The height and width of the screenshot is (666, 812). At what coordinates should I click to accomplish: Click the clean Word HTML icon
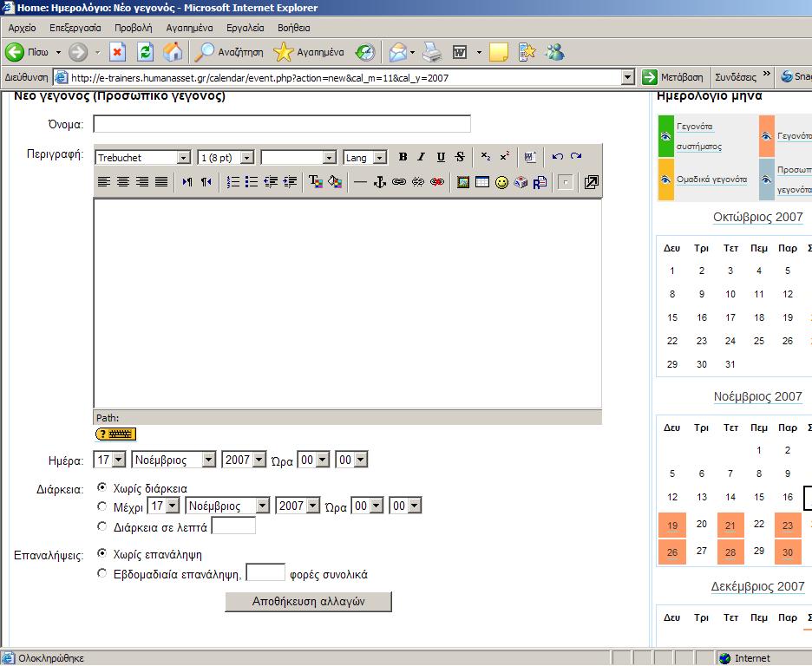[530, 157]
